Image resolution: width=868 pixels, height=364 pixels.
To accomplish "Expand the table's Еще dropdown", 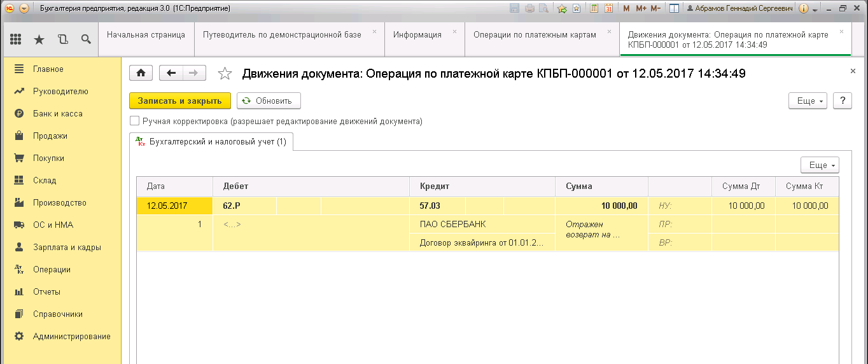I will (820, 165).
